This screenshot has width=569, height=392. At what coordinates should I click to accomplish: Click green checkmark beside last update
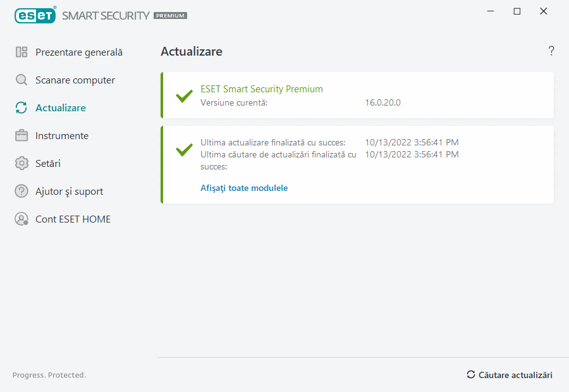[184, 150]
